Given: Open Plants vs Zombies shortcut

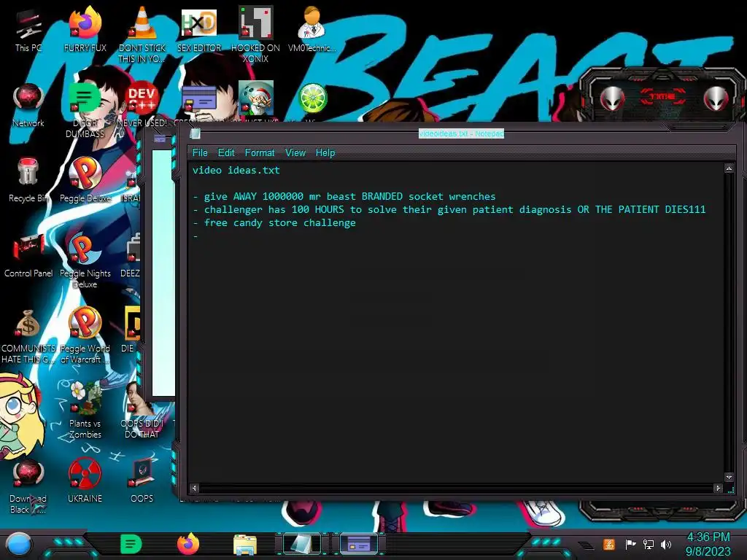Looking at the screenshot, I should click(85, 411).
